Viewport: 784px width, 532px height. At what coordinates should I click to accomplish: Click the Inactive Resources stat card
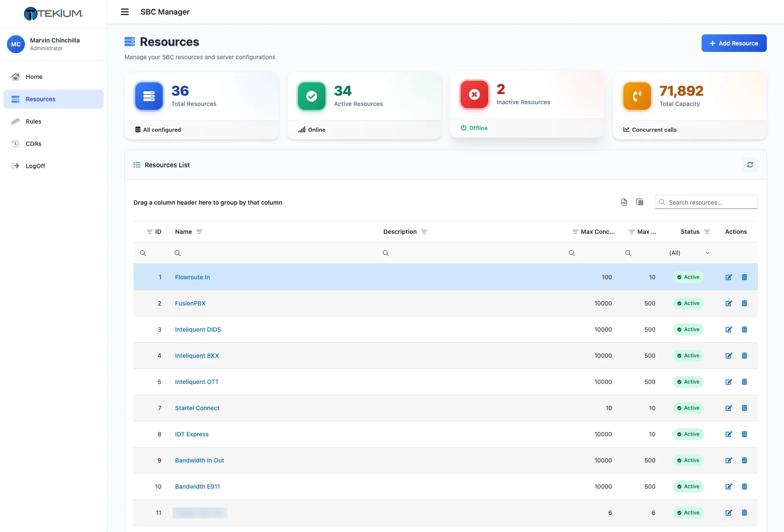(x=527, y=104)
